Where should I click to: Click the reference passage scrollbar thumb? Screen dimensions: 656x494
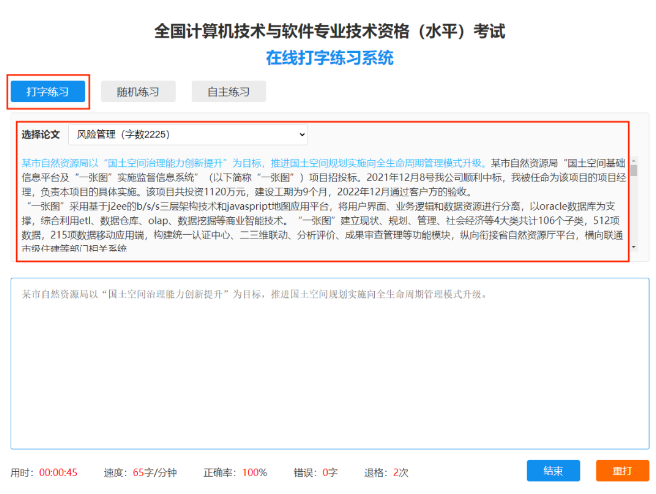point(633,171)
